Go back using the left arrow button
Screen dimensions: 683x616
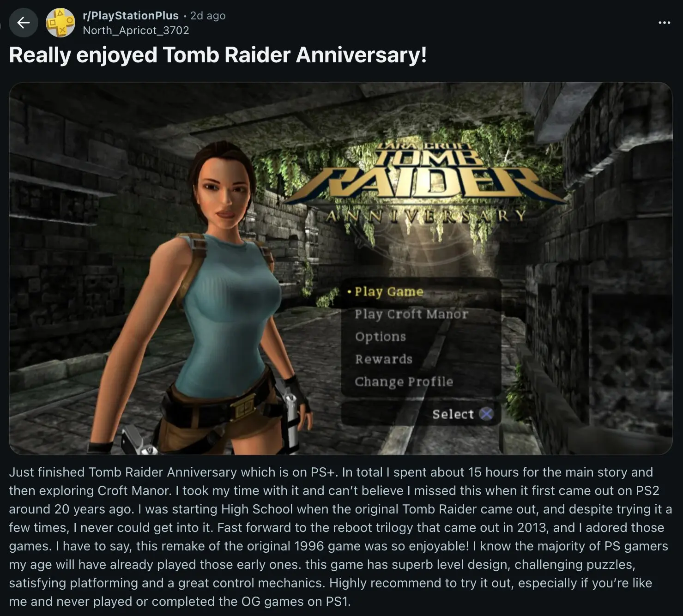point(24,23)
